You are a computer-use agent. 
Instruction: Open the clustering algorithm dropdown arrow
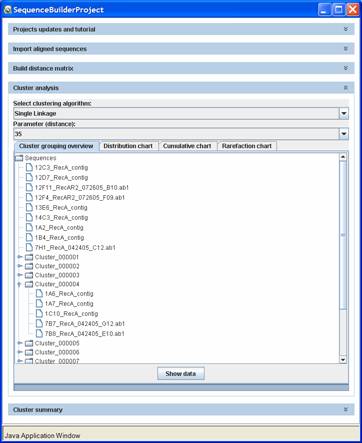coord(344,114)
